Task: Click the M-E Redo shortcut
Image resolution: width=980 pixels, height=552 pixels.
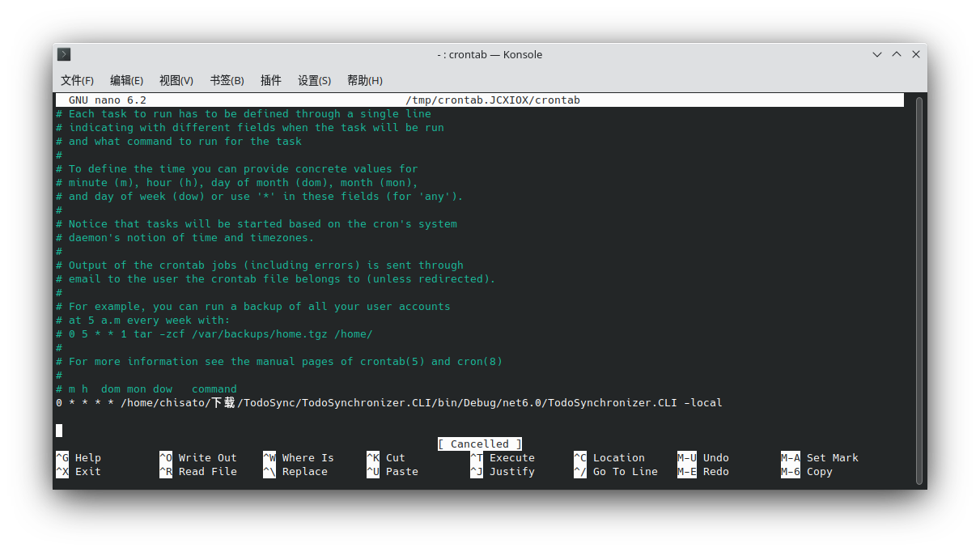Action: (703, 472)
